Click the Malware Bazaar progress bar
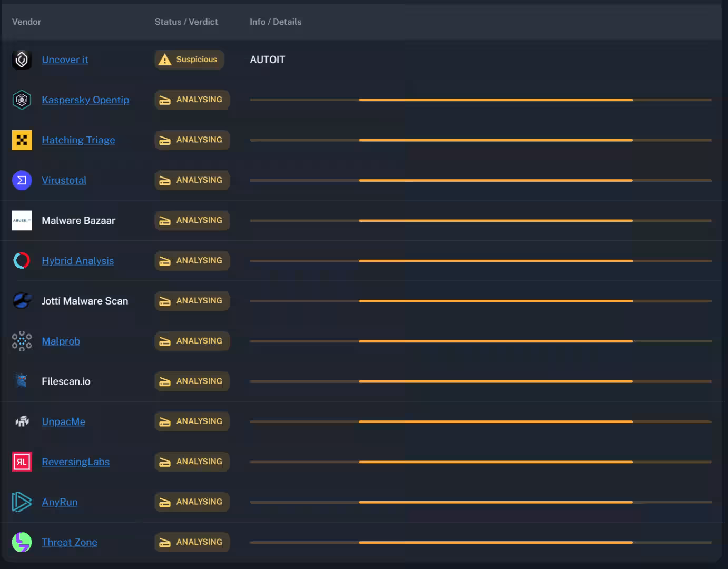Image resolution: width=728 pixels, height=569 pixels. click(480, 220)
